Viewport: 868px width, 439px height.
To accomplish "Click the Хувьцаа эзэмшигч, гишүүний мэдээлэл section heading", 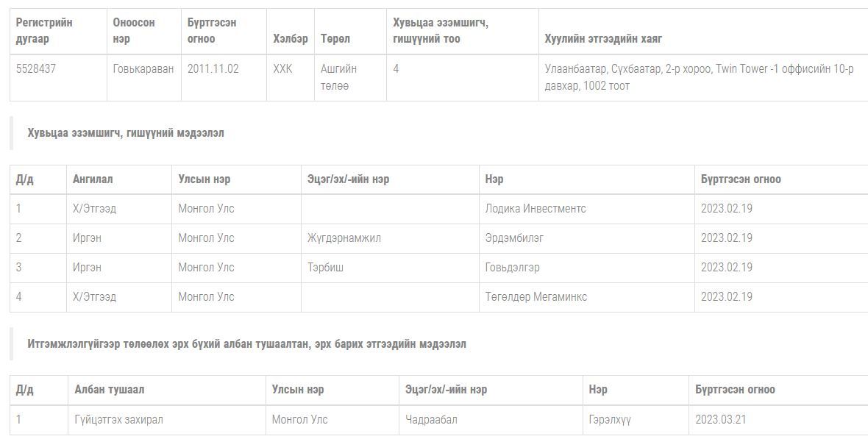I will pyautogui.click(x=126, y=133).
